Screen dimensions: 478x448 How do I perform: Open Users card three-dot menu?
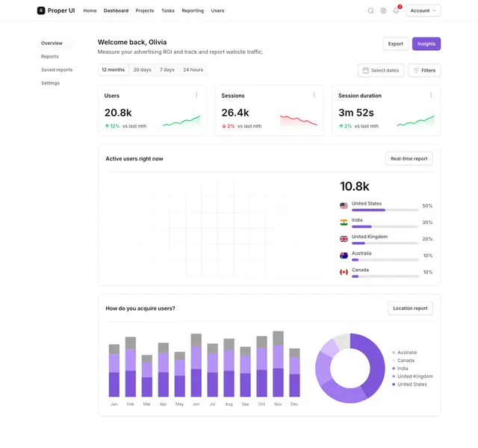196,95
